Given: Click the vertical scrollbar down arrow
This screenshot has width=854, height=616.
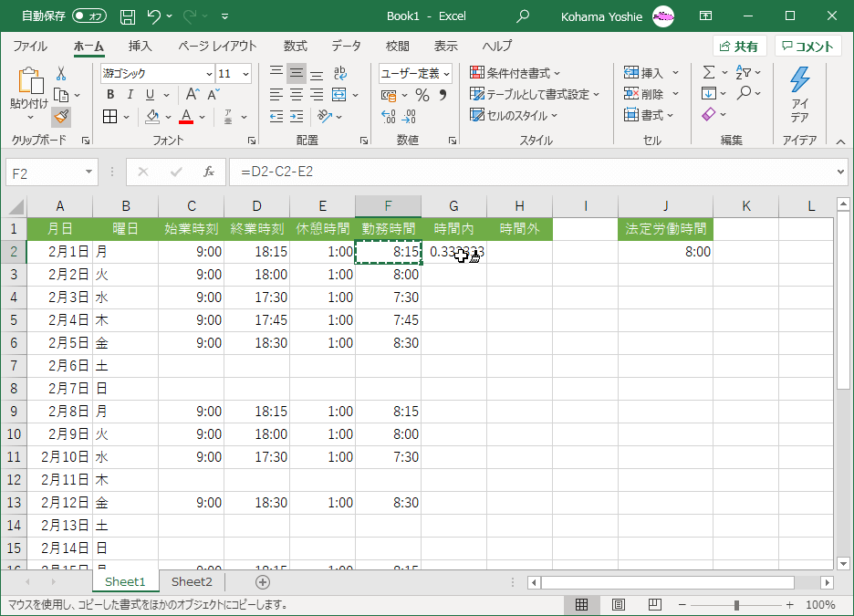Looking at the screenshot, I should point(843,564).
